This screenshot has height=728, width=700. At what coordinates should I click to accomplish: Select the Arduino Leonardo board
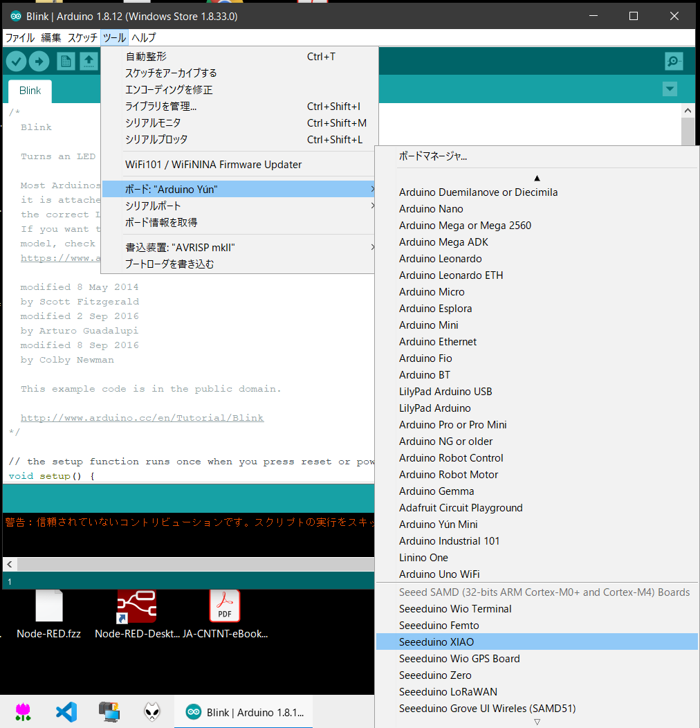click(x=537, y=259)
